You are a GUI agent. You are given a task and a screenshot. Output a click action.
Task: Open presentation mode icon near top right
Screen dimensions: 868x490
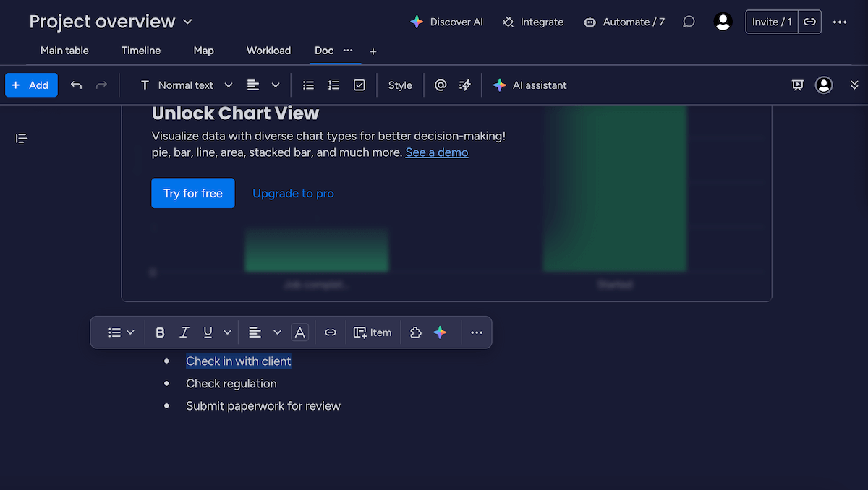(x=797, y=85)
